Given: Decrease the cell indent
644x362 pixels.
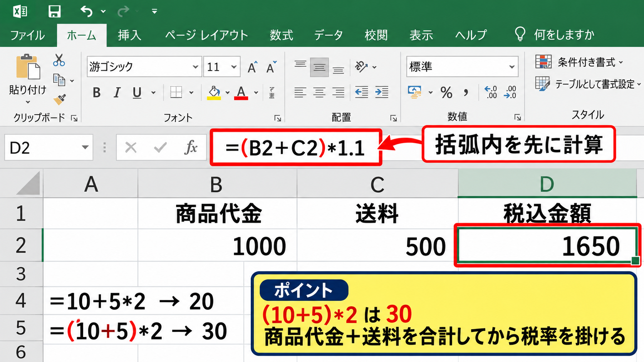Looking at the screenshot, I should (x=361, y=92).
